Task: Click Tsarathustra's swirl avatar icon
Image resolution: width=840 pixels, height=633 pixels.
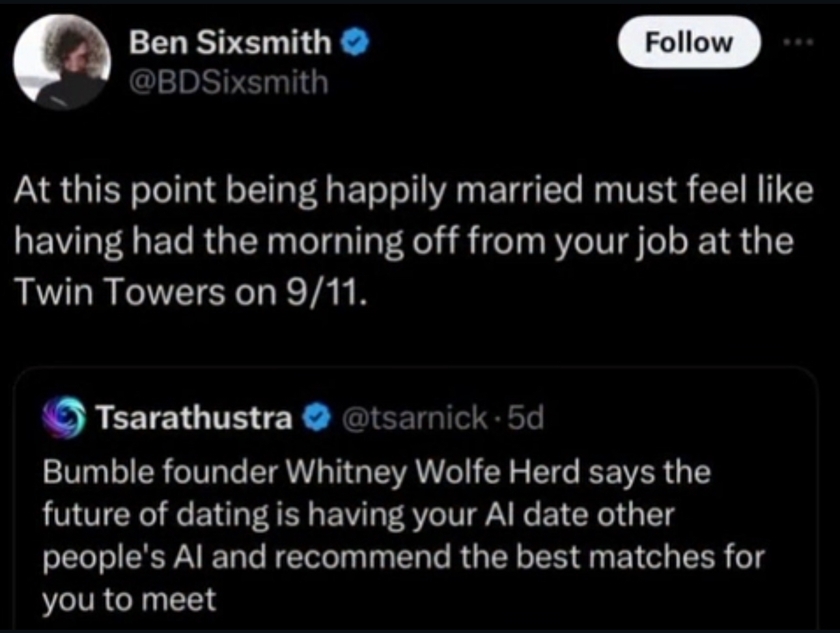Action: 64,418
